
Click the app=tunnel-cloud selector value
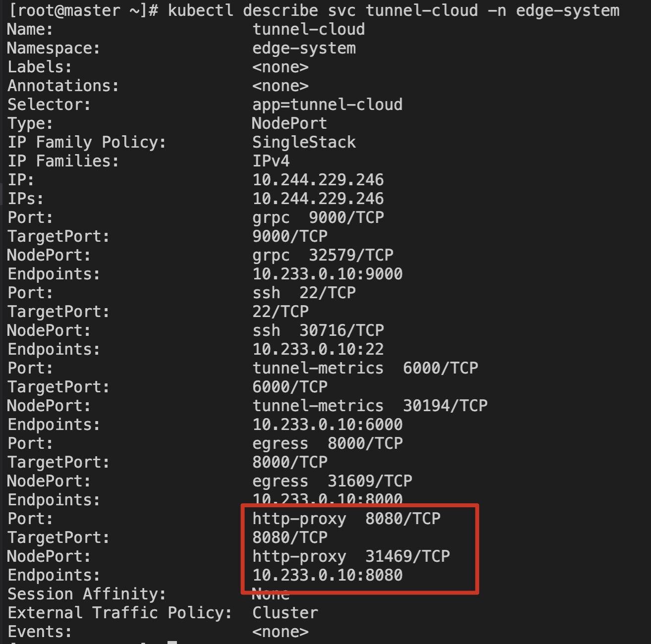coord(327,105)
